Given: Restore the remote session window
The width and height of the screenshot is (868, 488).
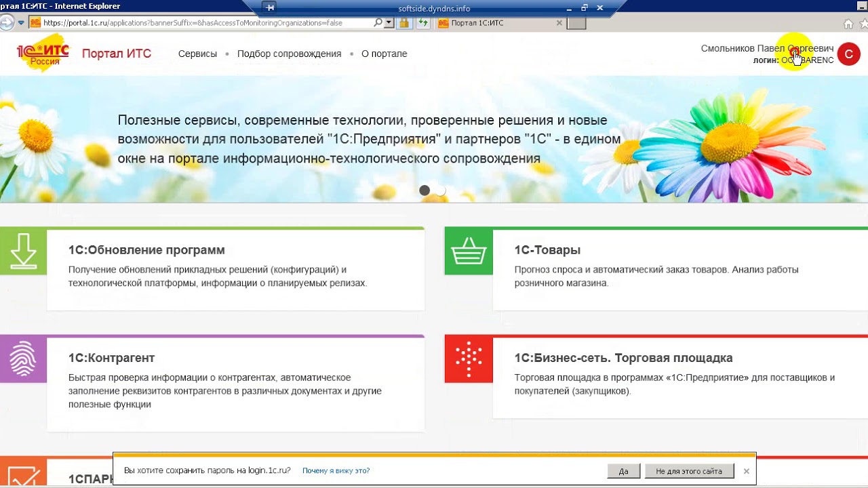Looking at the screenshot, I should (x=585, y=8).
